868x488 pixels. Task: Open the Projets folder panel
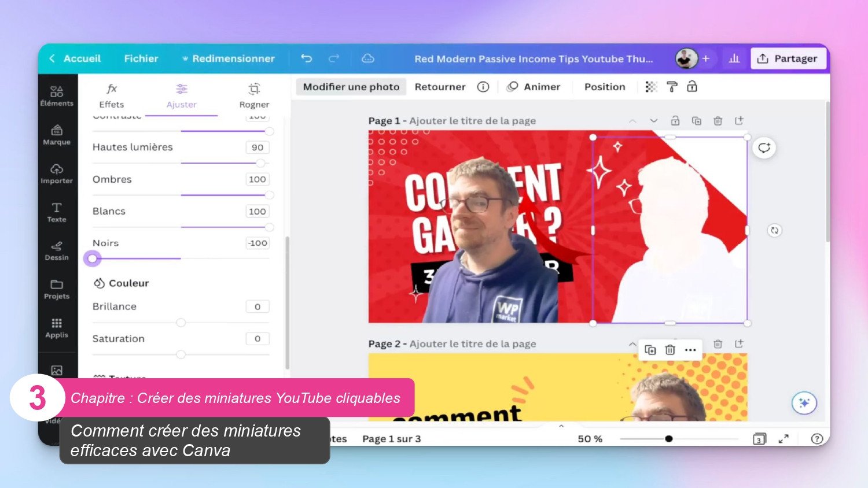click(x=57, y=289)
